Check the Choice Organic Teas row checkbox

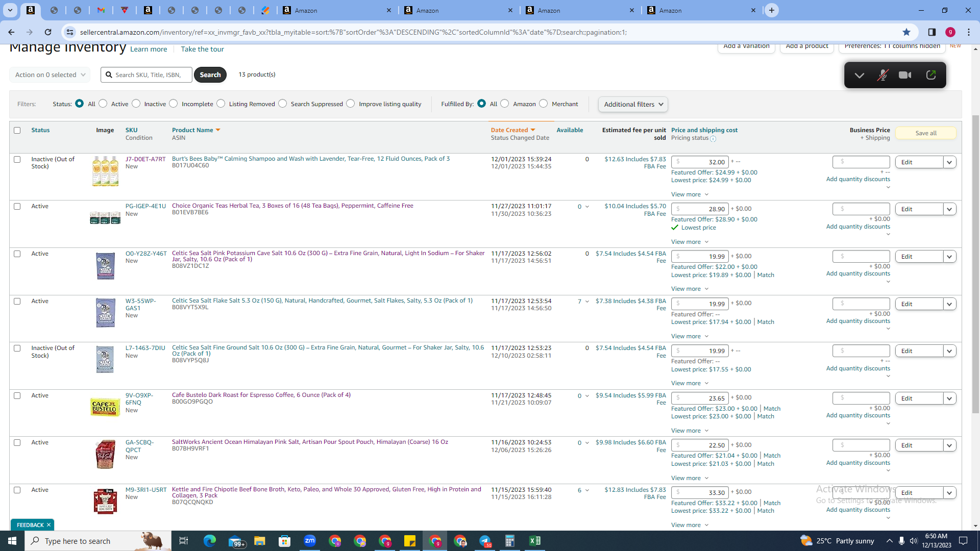[17, 206]
